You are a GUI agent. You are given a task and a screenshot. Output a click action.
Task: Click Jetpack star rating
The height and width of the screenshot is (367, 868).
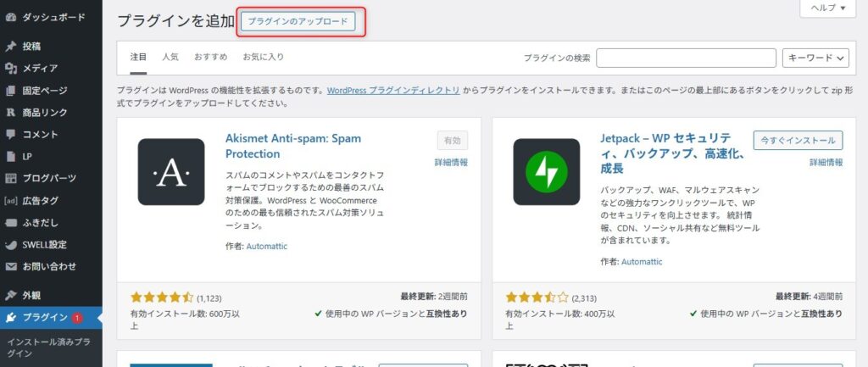pos(537,297)
